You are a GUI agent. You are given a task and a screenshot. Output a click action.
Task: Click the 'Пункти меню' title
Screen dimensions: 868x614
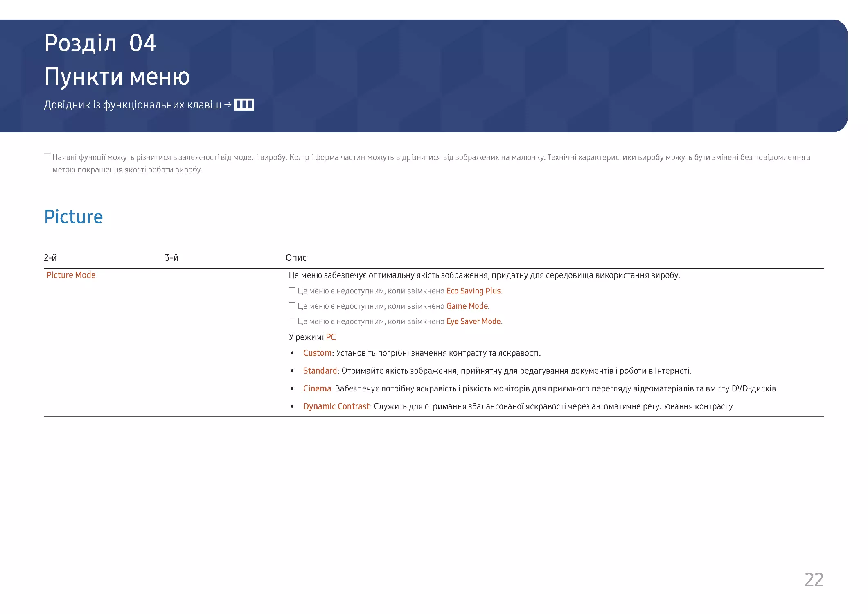pyautogui.click(x=117, y=77)
